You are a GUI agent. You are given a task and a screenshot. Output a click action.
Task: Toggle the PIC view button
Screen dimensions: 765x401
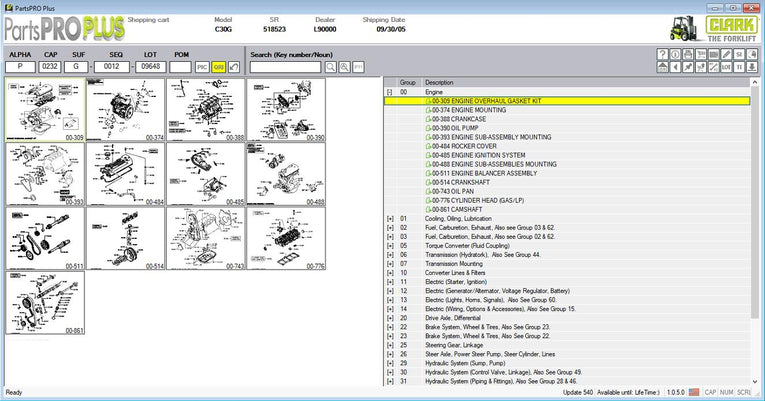tap(203, 67)
